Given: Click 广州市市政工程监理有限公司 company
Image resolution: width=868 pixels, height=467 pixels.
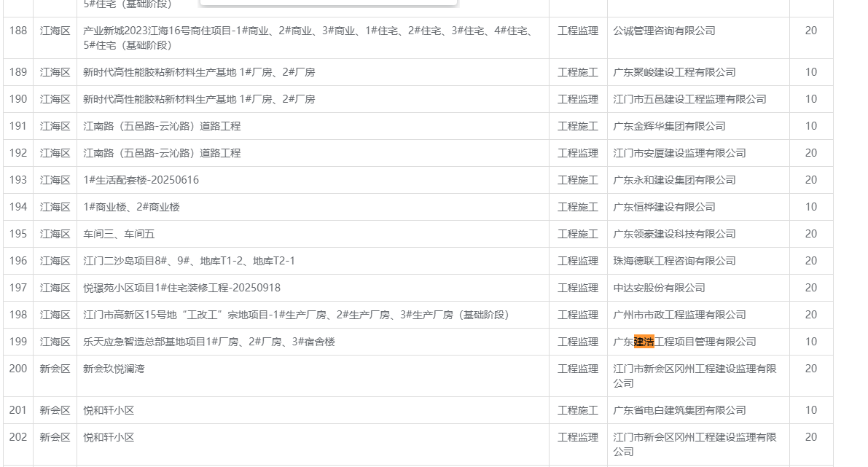Looking at the screenshot, I should [679, 315].
